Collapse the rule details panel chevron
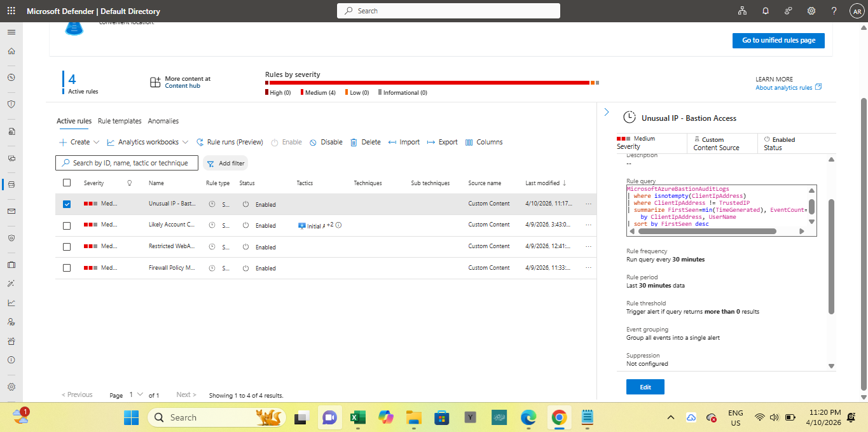Screen dimensions: 868x432 point(606,112)
